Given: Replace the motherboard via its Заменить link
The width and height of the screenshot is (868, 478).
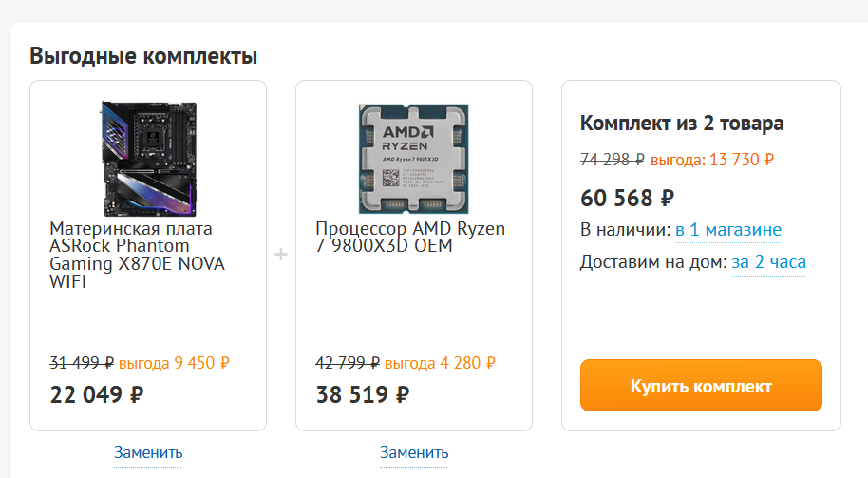Looking at the screenshot, I should [148, 452].
